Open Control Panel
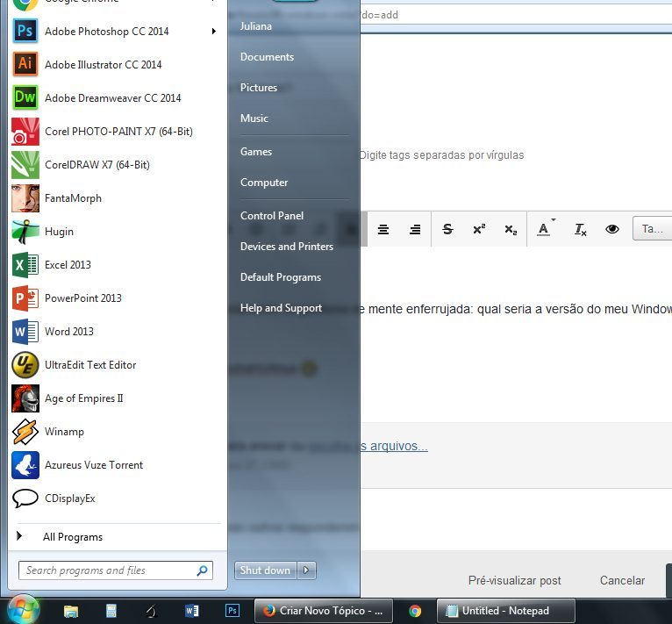The height and width of the screenshot is (624, 672). (x=272, y=216)
